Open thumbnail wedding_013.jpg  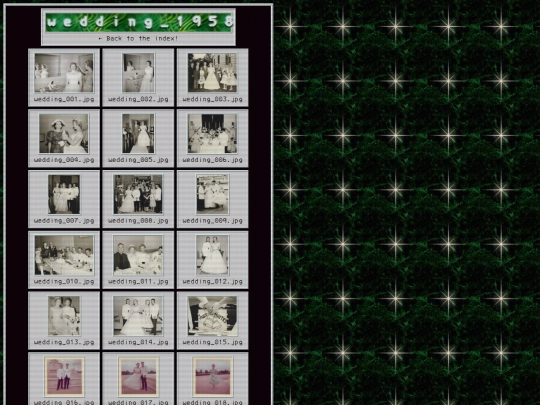pyautogui.click(x=64, y=316)
